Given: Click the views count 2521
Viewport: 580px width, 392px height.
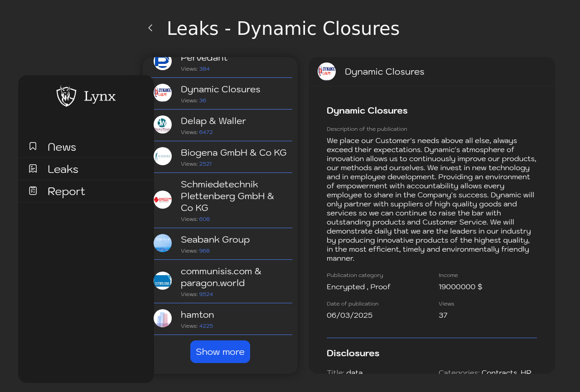Looking at the screenshot, I should pyautogui.click(x=205, y=164).
